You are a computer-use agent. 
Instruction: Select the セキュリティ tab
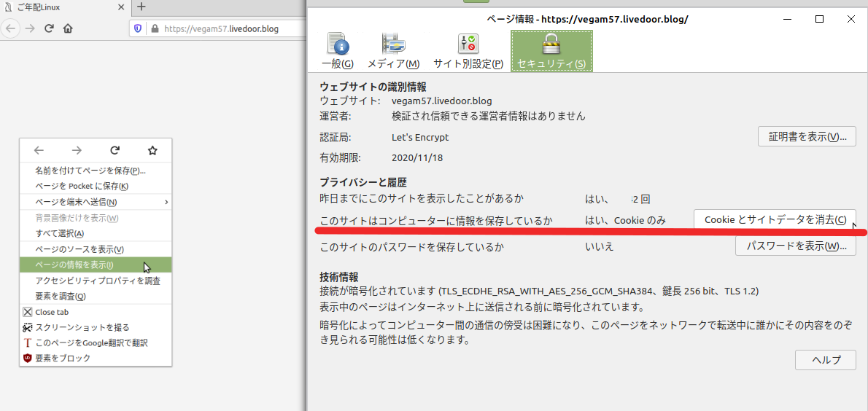click(551, 51)
